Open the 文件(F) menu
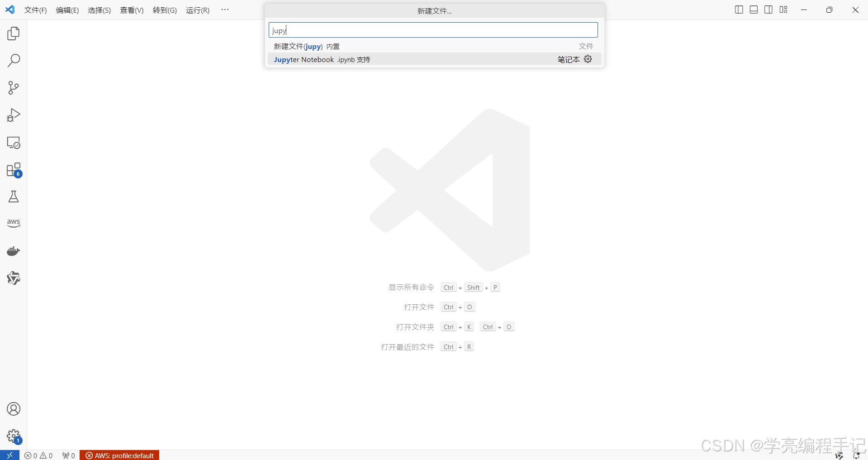 coord(35,10)
